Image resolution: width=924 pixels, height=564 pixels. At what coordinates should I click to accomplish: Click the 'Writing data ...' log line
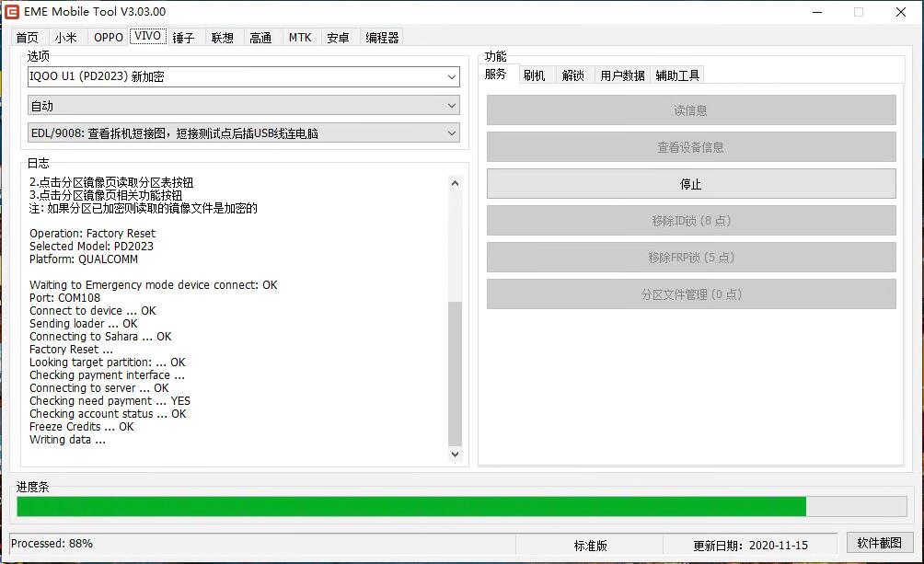(x=67, y=440)
